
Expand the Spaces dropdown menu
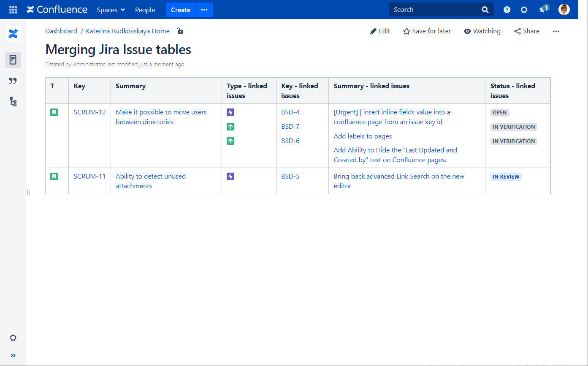coord(111,10)
